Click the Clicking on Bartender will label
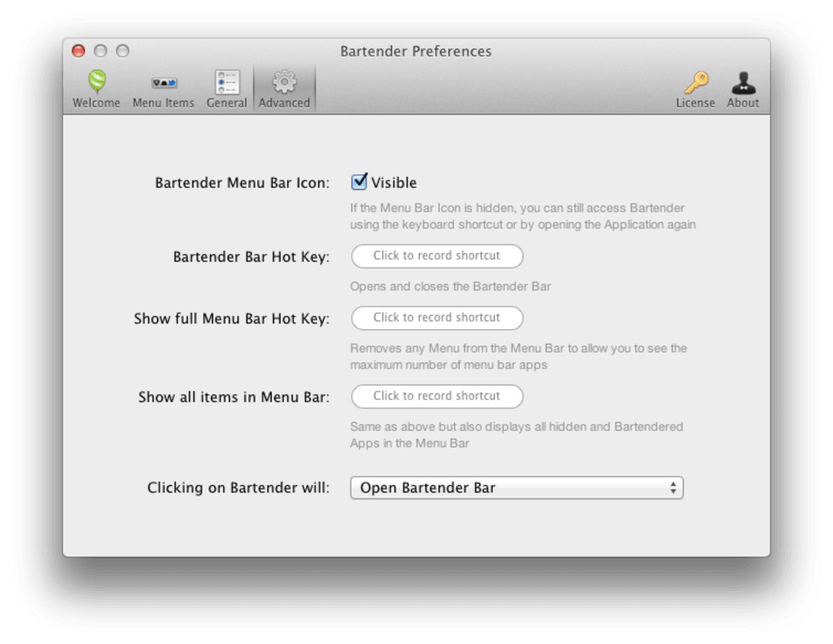The height and width of the screenshot is (644, 833). coord(238,487)
